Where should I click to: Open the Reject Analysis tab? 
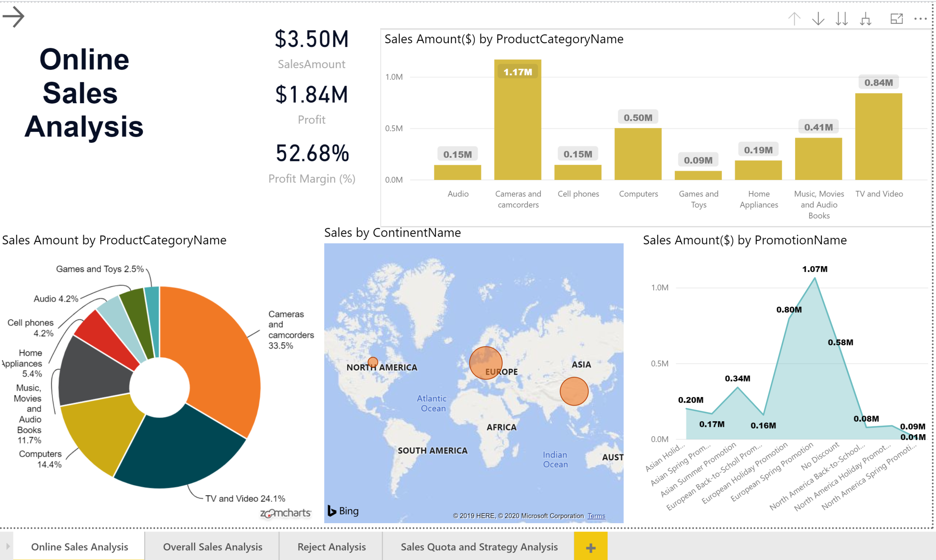(x=331, y=546)
